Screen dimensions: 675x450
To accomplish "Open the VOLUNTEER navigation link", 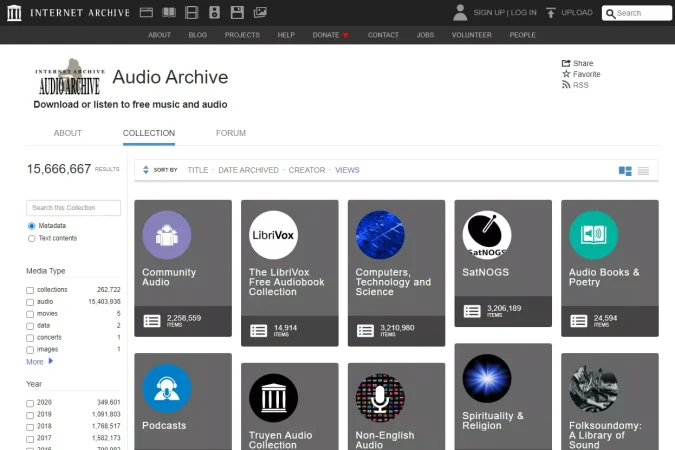I will 471,35.
